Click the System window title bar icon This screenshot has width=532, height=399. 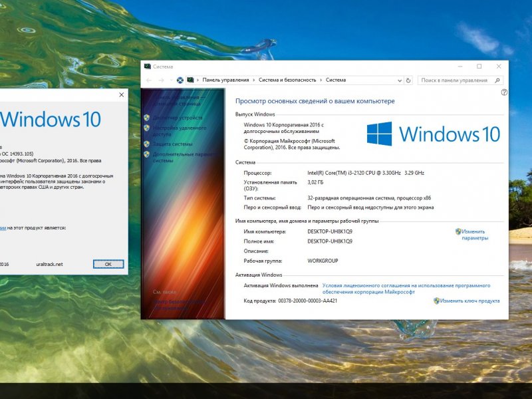(x=147, y=66)
